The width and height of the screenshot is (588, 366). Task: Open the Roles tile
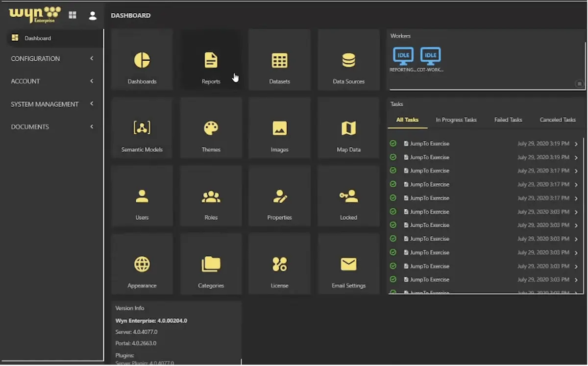(211, 196)
